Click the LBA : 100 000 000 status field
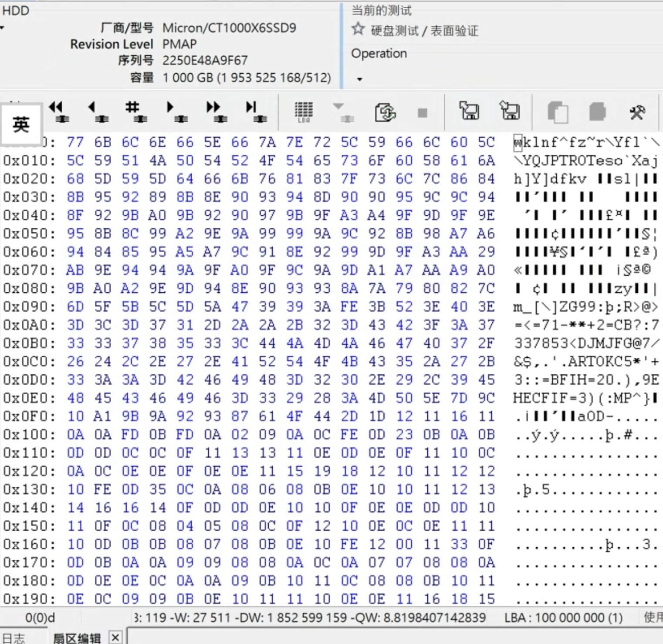The image size is (663, 644). coord(563,617)
